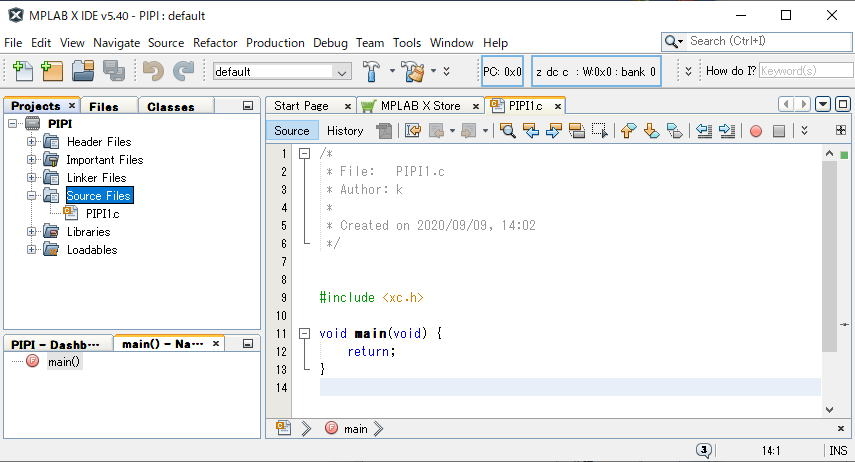The height and width of the screenshot is (462, 855).
Task: Open the Refactor menu
Action: pyautogui.click(x=215, y=43)
